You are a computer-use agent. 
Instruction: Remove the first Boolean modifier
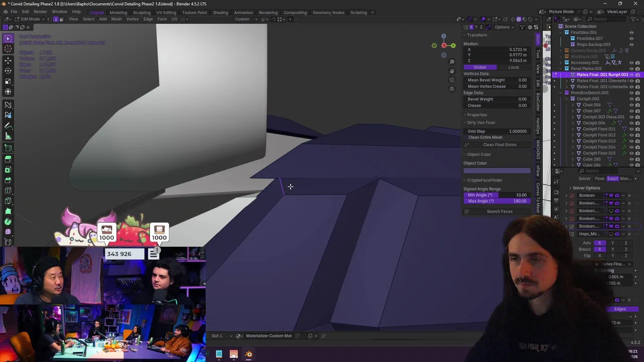[x=629, y=196]
